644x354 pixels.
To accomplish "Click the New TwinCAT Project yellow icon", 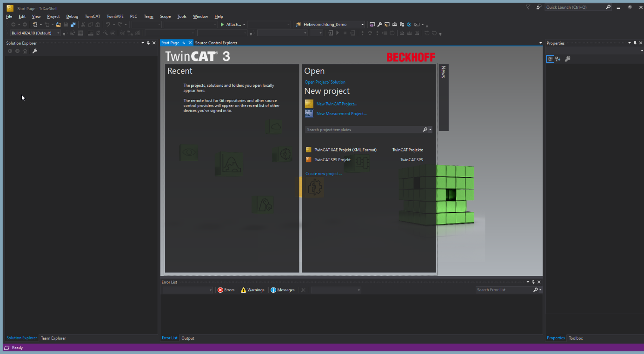I will pyautogui.click(x=309, y=104).
